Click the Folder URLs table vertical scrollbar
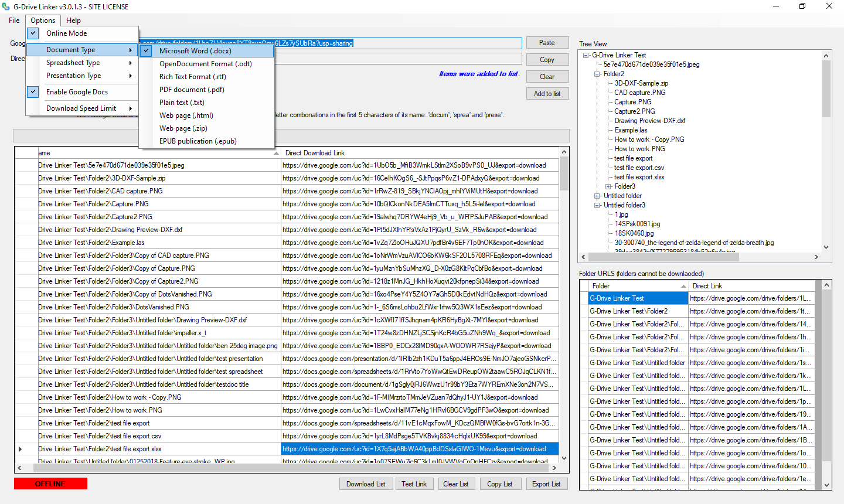844x504 pixels. [x=827, y=384]
